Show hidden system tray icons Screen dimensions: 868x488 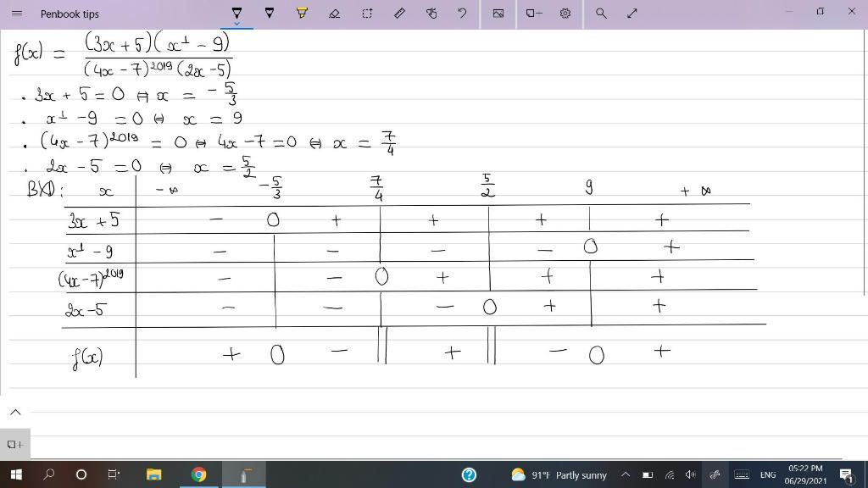pyautogui.click(x=626, y=474)
